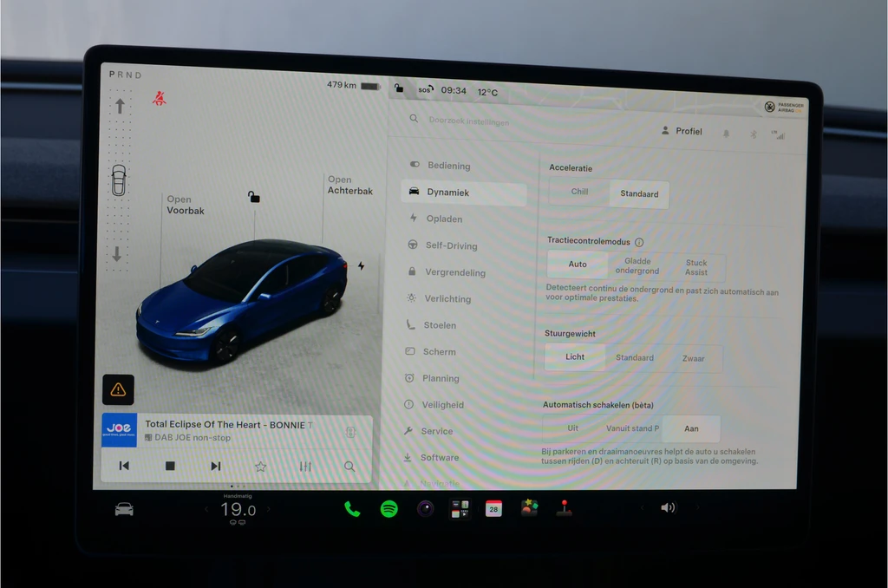
Task: Skip to the next station
Action: pyautogui.click(x=216, y=467)
